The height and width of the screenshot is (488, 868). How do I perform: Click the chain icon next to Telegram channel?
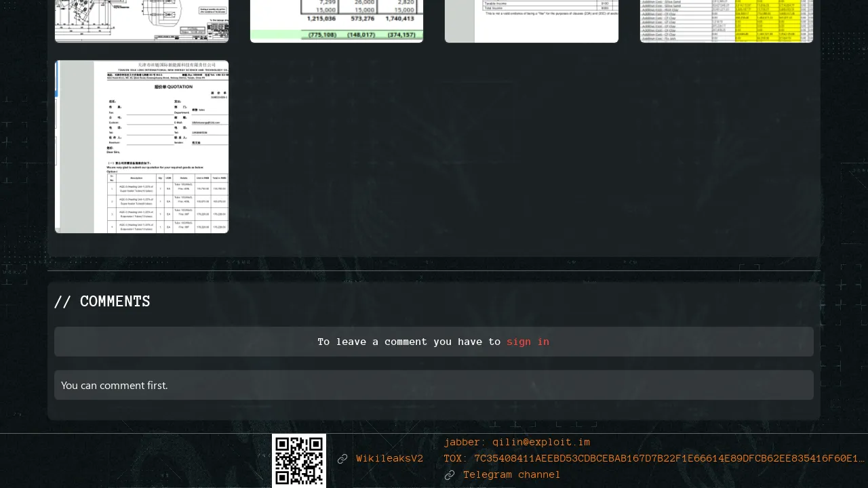coord(449,475)
